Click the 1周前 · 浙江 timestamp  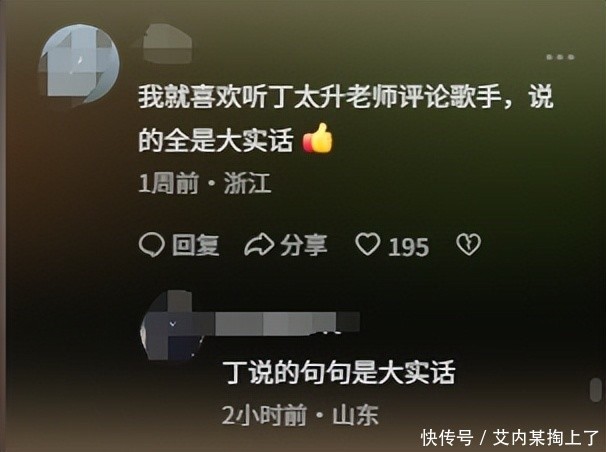pyautogui.click(x=204, y=183)
